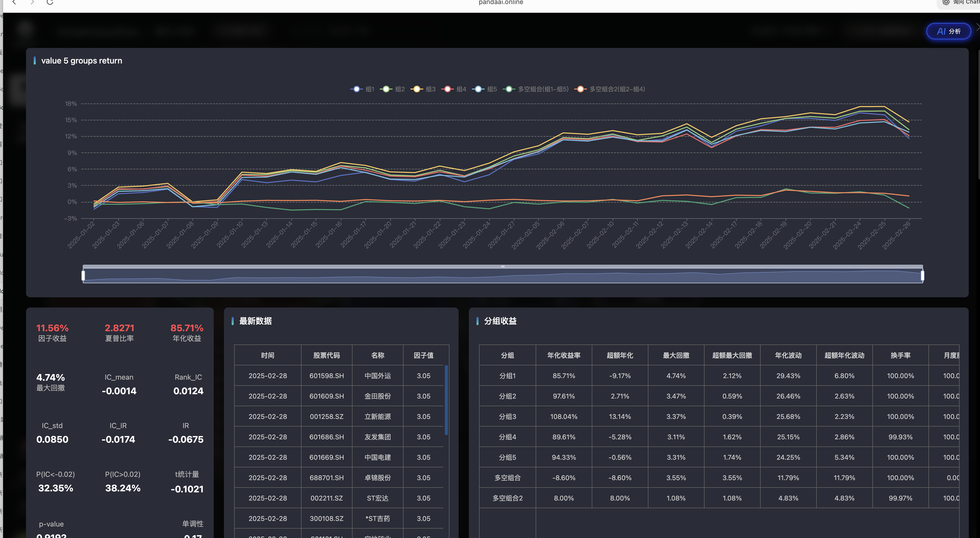Hide 组5 line via legend
This screenshot has width=980, height=538.
[485, 89]
